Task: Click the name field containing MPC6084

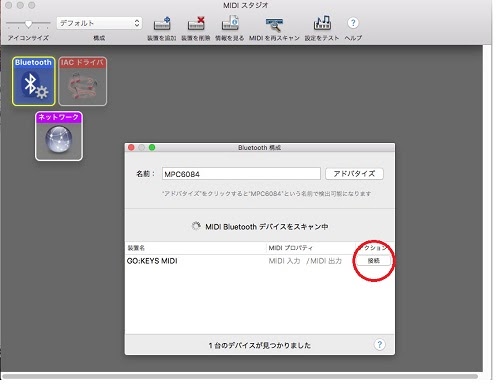Action: (241, 174)
